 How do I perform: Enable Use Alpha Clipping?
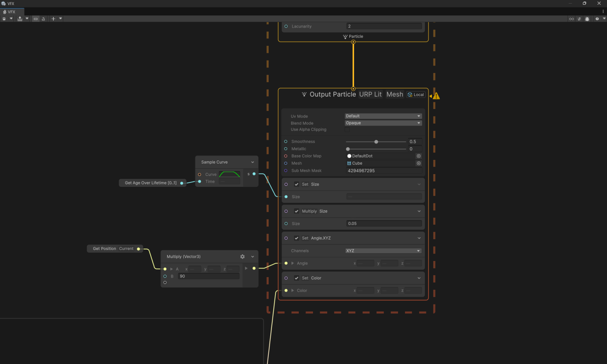[347, 129]
